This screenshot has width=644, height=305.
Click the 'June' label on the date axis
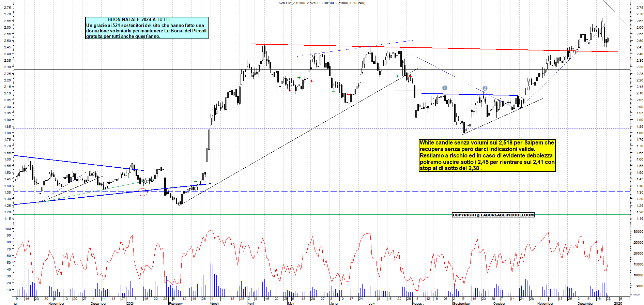point(334,303)
